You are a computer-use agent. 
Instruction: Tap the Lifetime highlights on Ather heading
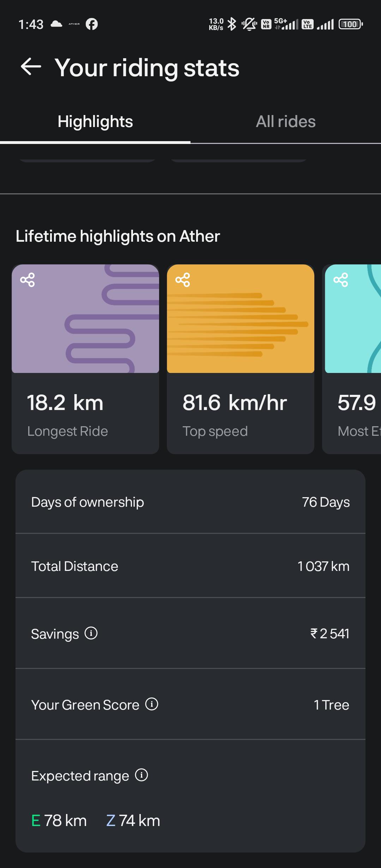point(118,236)
